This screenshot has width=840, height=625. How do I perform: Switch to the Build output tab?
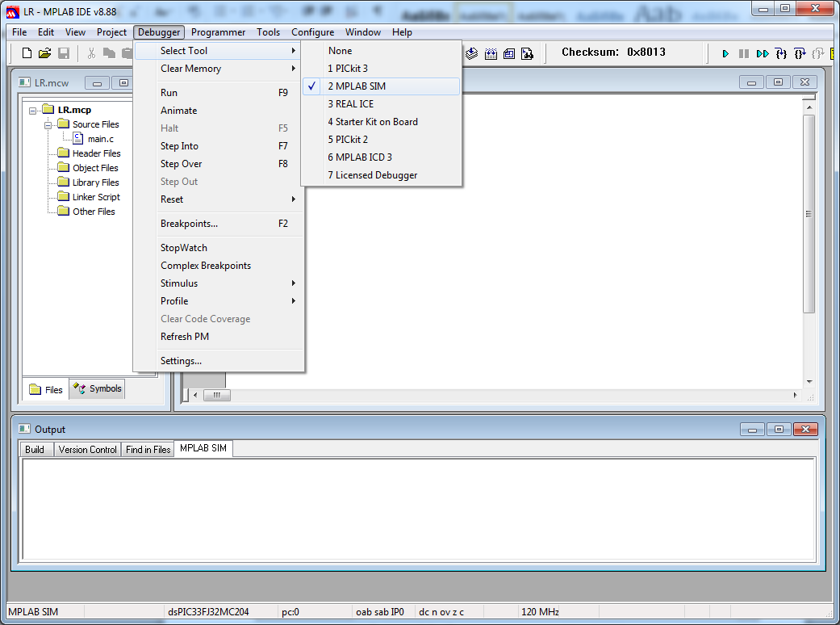pos(36,449)
